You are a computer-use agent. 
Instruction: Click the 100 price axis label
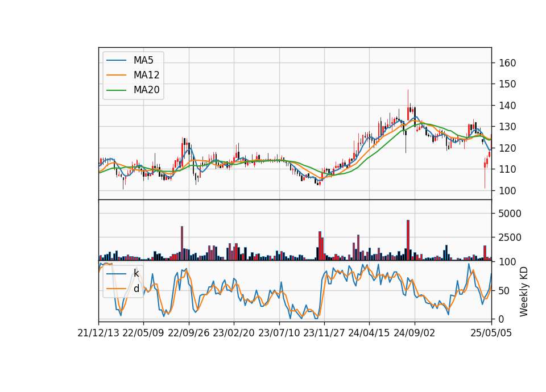507,191
